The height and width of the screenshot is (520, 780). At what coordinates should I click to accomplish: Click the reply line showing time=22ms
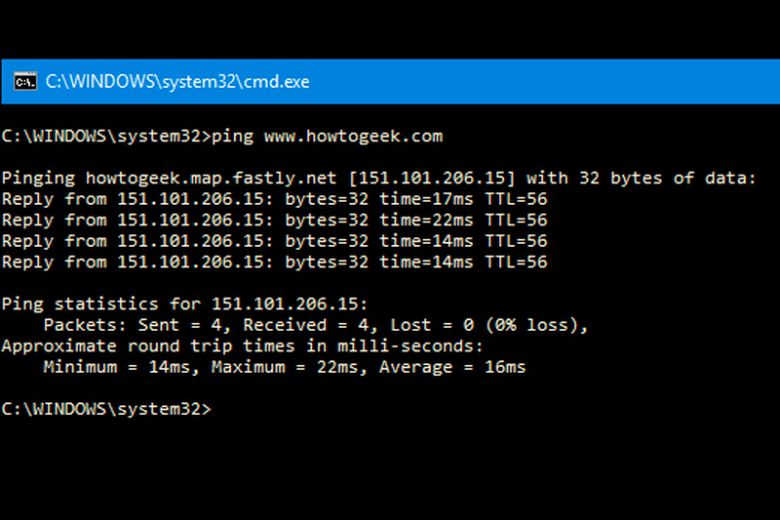275,220
